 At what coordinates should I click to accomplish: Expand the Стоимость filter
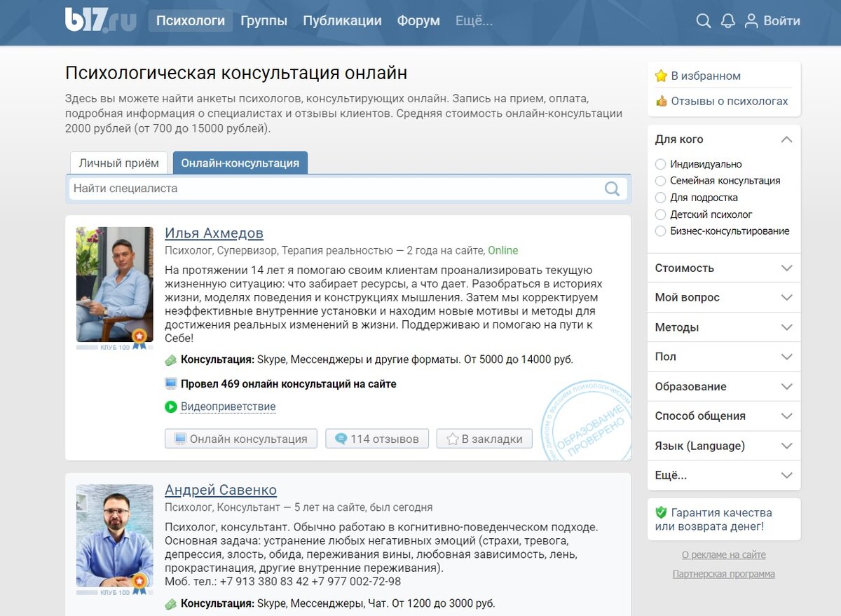(724, 268)
